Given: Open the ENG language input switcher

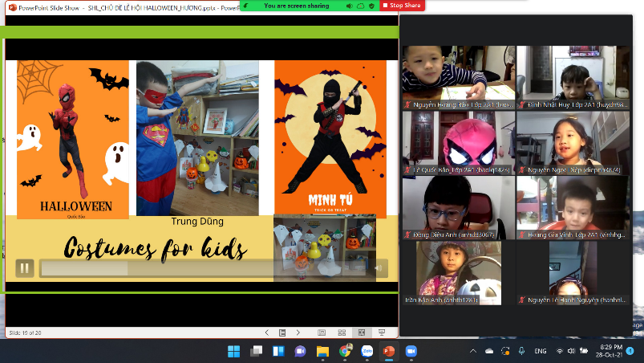Looking at the screenshot, I should coord(541,351).
